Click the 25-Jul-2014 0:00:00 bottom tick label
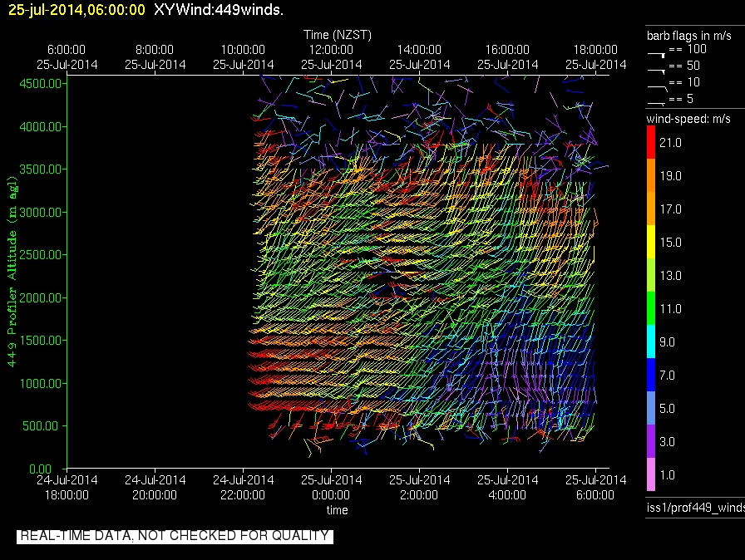The height and width of the screenshot is (560, 745). (x=331, y=488)
